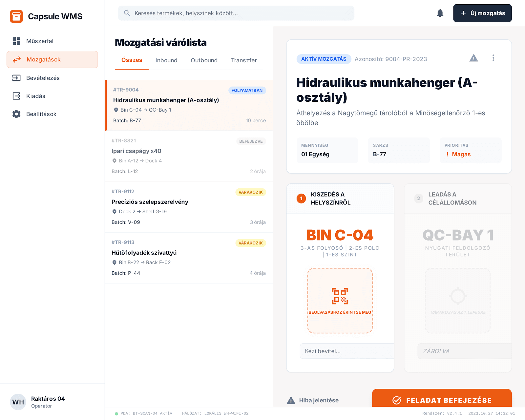Select the Mozgatások sidebar icon
This screenshot has height=420, width=525.
[x=16, y=59]
